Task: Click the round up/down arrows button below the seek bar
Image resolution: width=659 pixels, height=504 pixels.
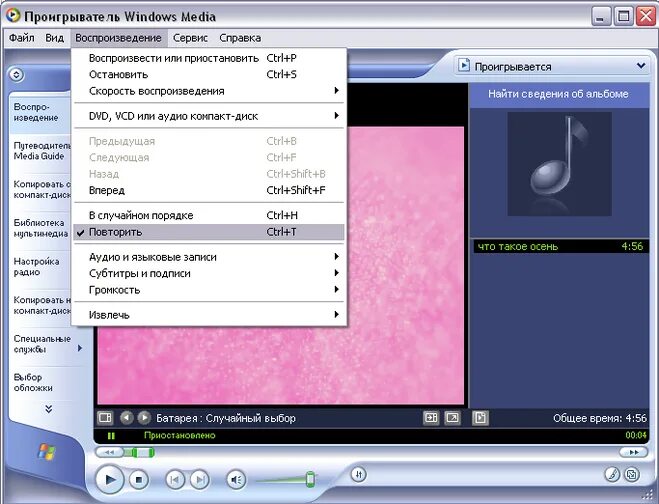Action: [x=358, y=475]
